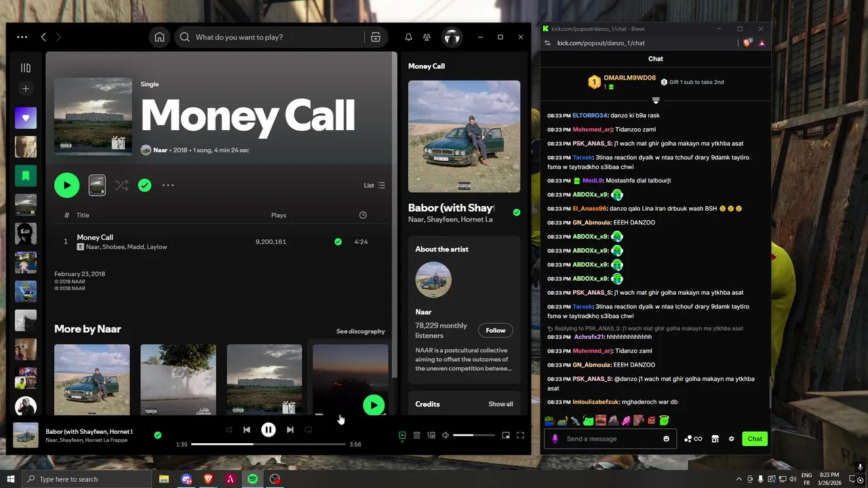Show all credits in the right panel

[500, 404]
